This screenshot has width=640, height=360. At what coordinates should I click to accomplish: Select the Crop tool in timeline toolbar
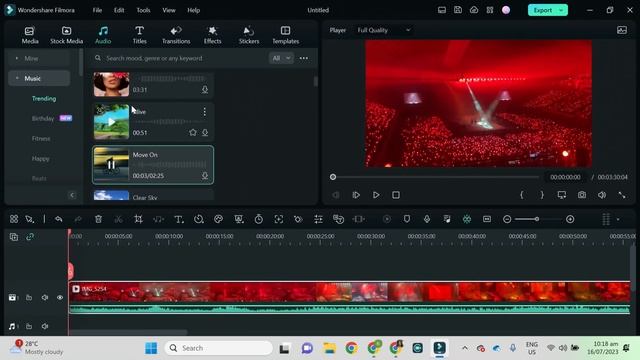tap(138, 219)
